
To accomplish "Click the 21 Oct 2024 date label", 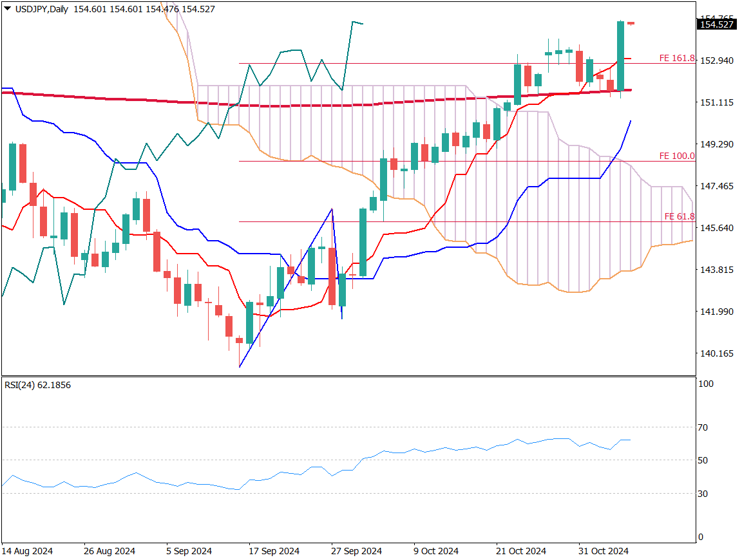I will pos(520,551).
